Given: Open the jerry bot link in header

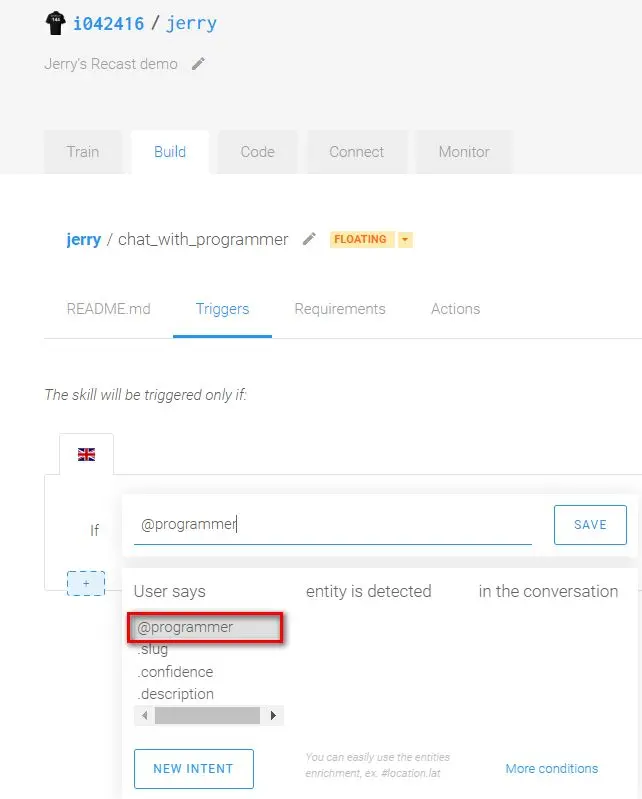Looking at the screenshot, I should [192, 23].
